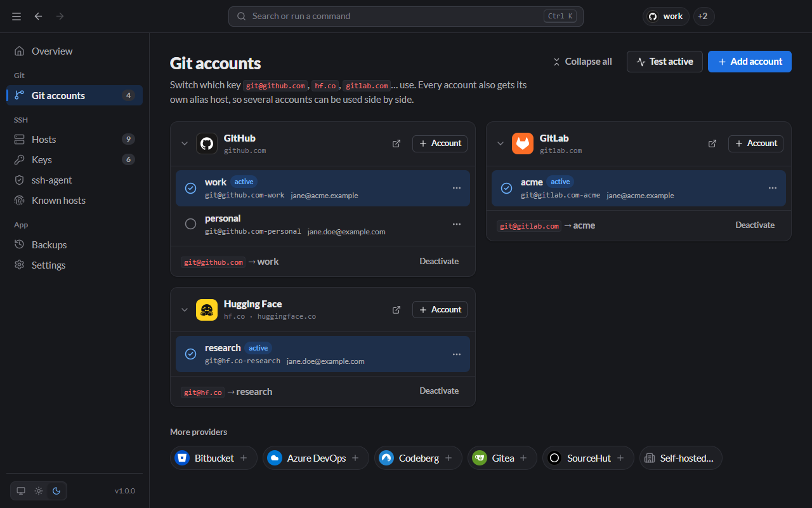Switch to system theme mode
The height and width of the screenshot is (508, 812).
click(21, 491)
